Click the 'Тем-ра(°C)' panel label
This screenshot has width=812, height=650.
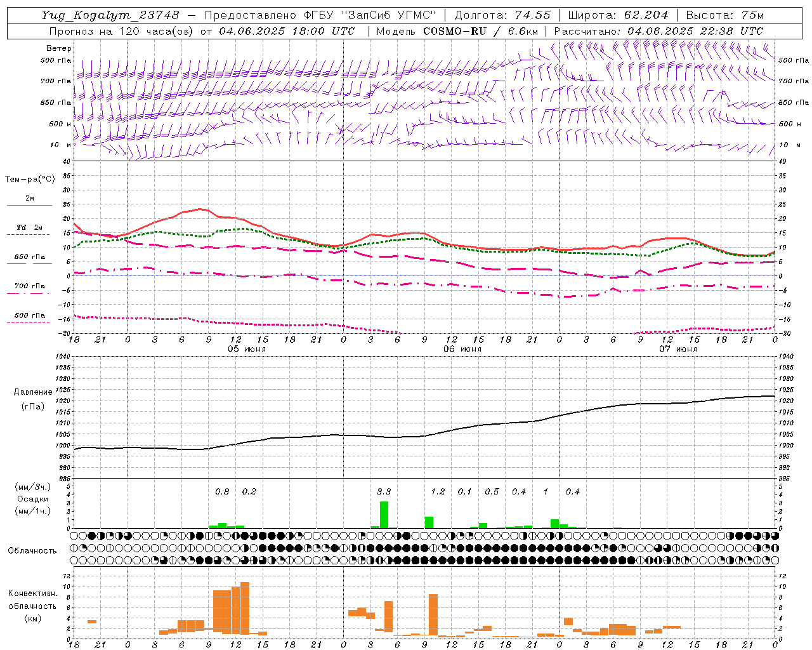click(30, 180)
